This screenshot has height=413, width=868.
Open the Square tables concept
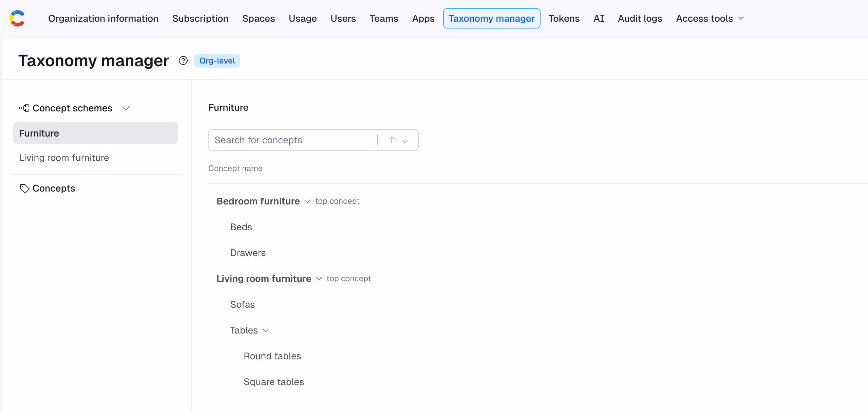(273, 382)
